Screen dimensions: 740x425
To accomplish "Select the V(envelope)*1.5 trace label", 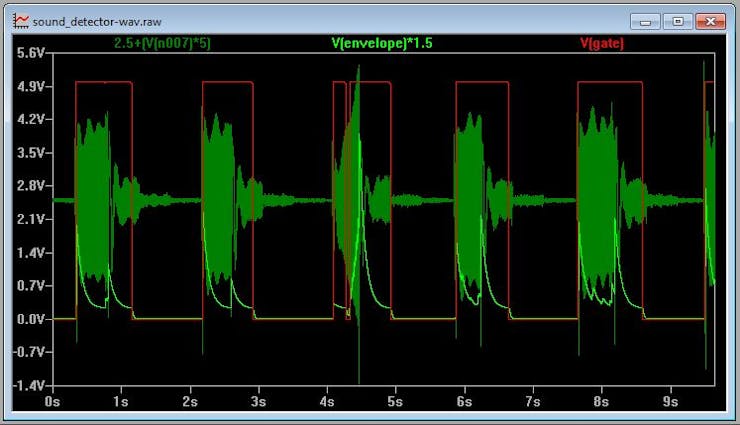I will tap(382, 43).
